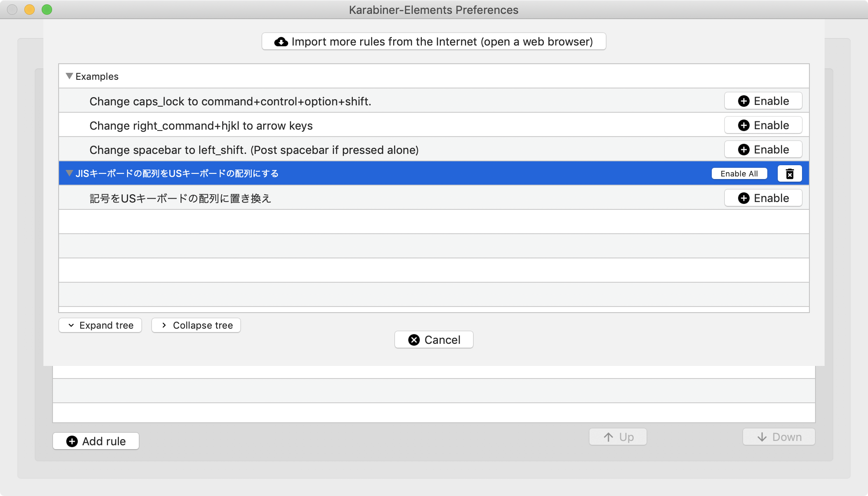Click the plus icon beside the right_command+hjkl rule

[744, 125]
